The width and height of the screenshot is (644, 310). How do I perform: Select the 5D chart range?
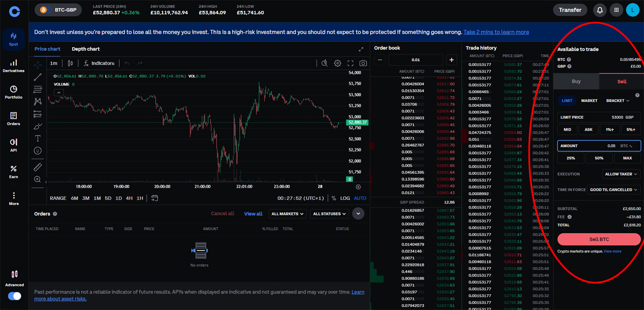tap(108, 198)
